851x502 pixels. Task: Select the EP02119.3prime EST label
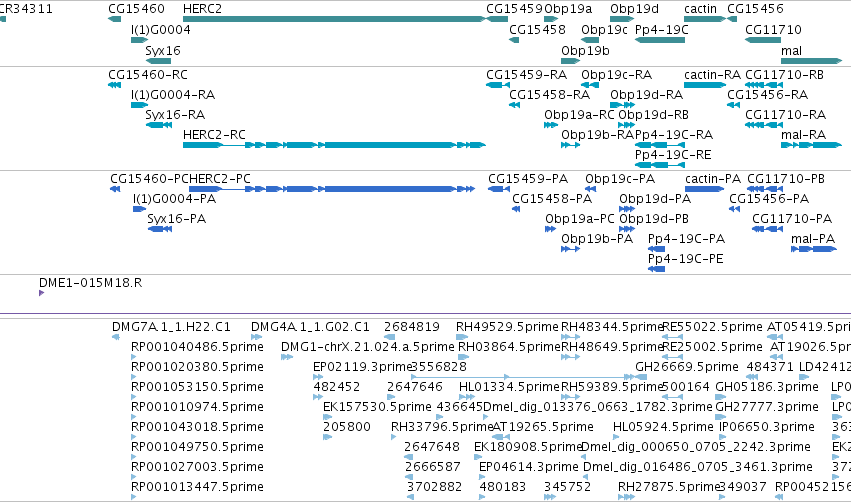[x=363, y=367]
